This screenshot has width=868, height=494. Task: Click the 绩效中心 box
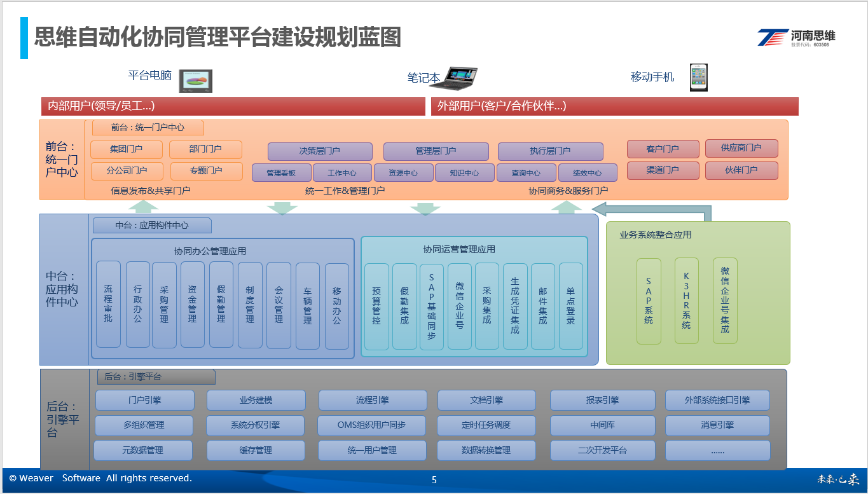pos(588,173)
